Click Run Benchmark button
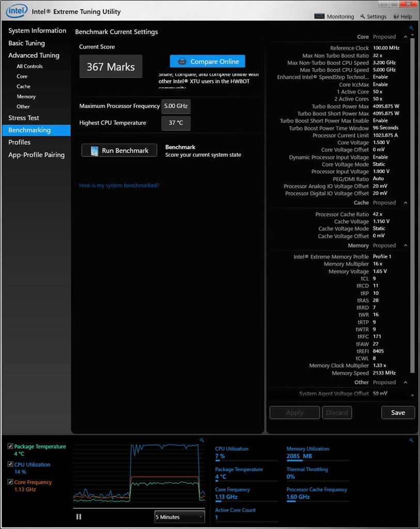 click(x=119, y=150)
